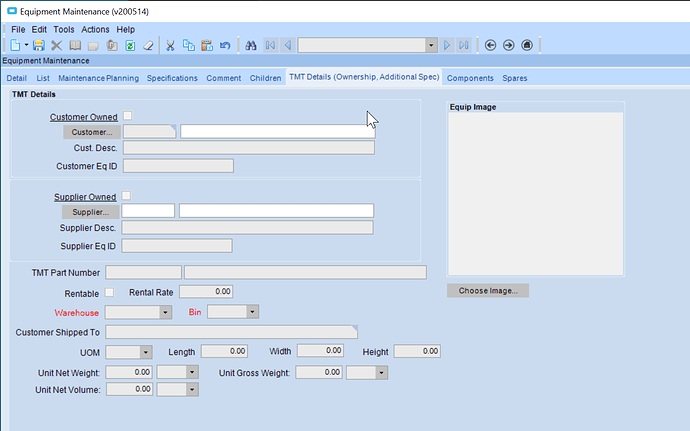Open the Spares tab
The height and width of the screenshot is (431, 690).
coord(515,78)
